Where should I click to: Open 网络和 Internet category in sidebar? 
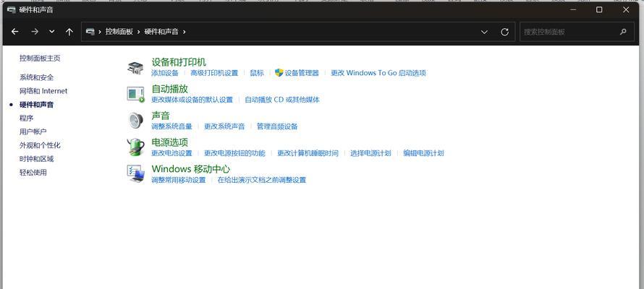pyautogui.click(x=43, y=91)
